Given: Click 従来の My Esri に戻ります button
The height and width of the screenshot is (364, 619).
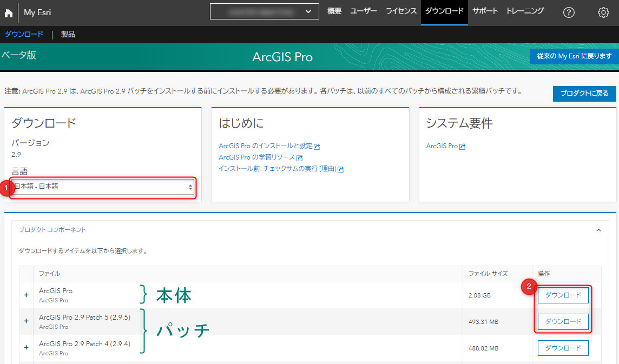Looking at the screenshot, I should [574, 56].
